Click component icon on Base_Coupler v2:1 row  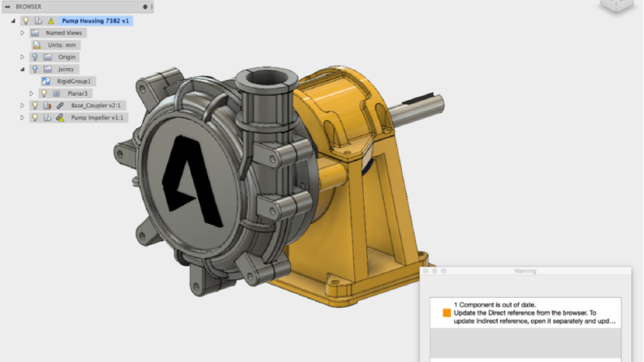[x=48, y=106]
